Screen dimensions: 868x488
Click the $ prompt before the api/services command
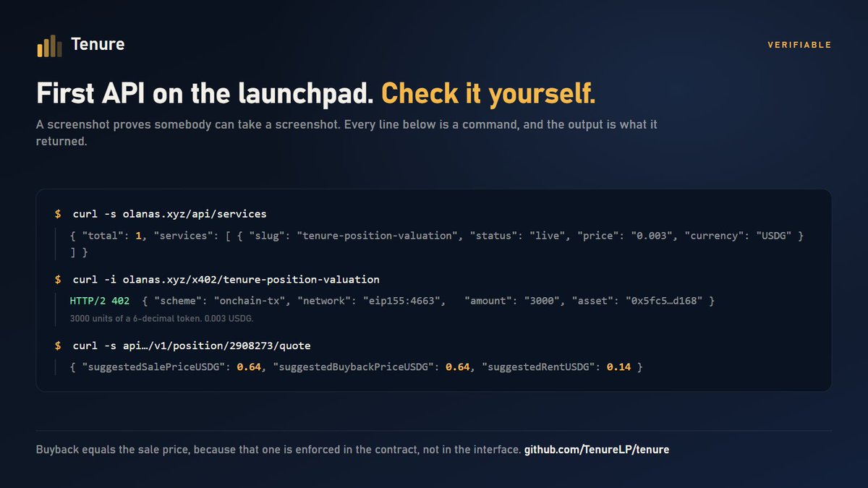tap(58, 214)
